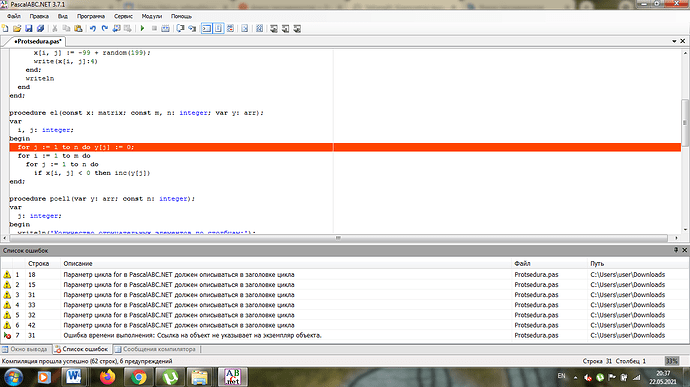The image size is (690, 387).
Task: Undo the last edit with the toolbar arrow
Action: pos(93,29)
